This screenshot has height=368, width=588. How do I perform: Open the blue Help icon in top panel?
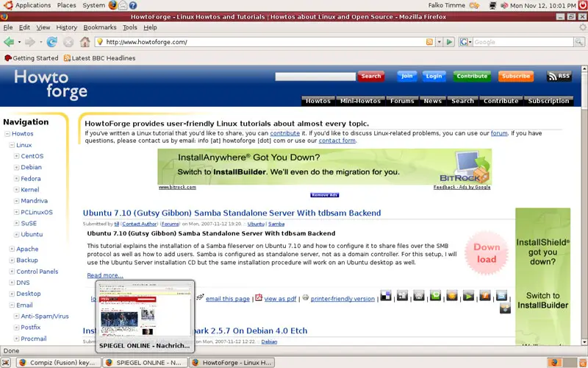[x=133, y=5]
